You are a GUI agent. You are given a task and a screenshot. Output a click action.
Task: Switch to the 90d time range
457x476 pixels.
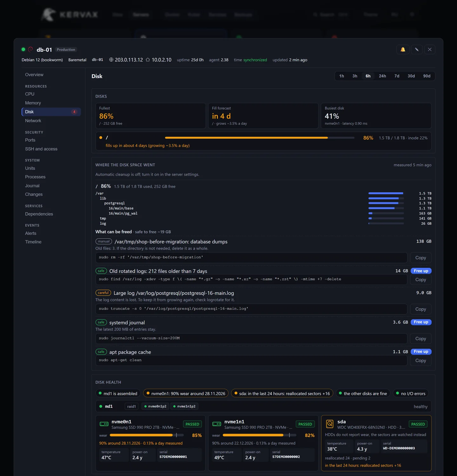pos(427,76)
